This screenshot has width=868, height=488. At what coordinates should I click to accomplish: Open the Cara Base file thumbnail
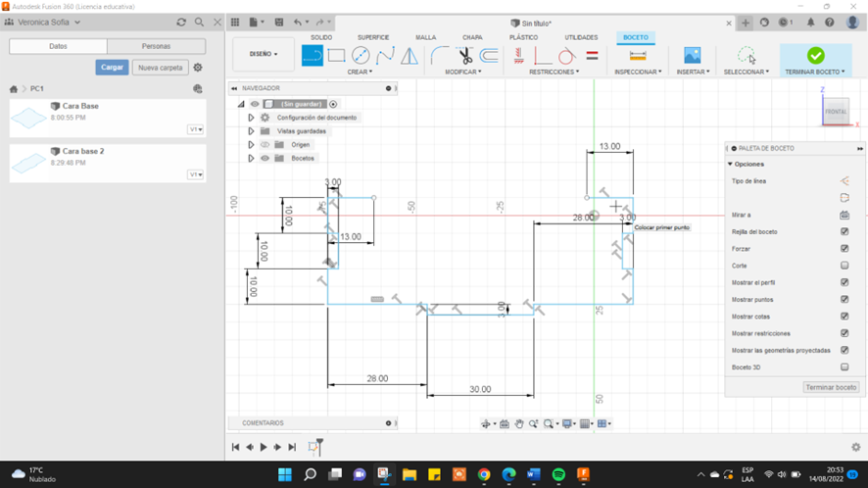click(28, 118)
